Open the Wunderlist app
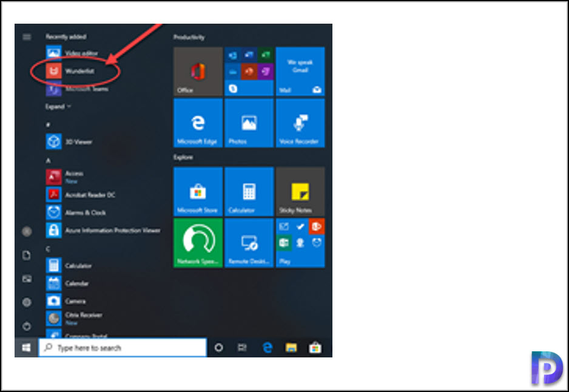 [x=70, y=71]
